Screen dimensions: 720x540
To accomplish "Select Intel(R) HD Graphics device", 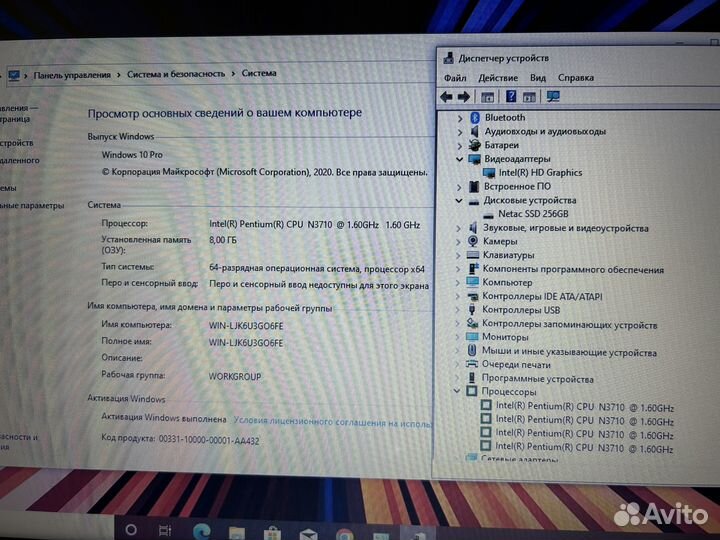I will coord(540,173).
